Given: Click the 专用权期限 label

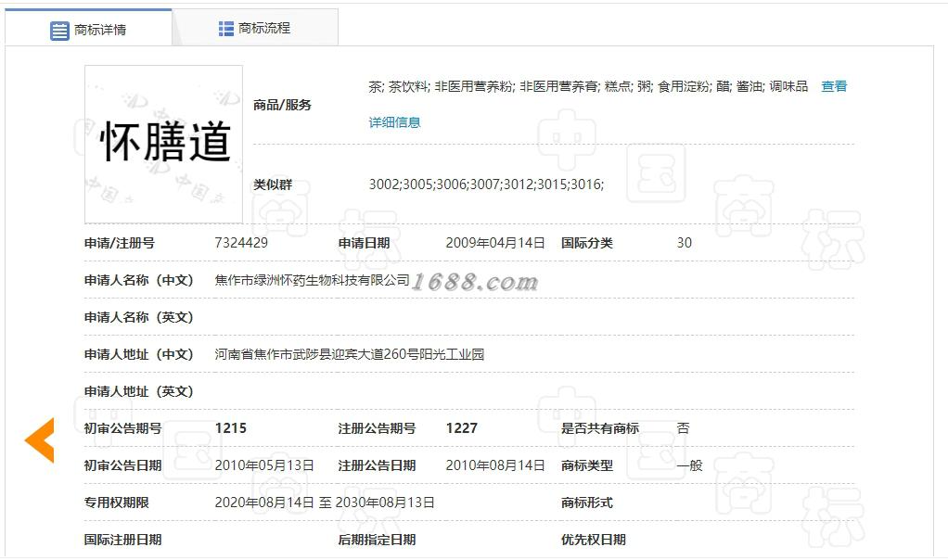Looking at the screenshot, I should point(116,503).
